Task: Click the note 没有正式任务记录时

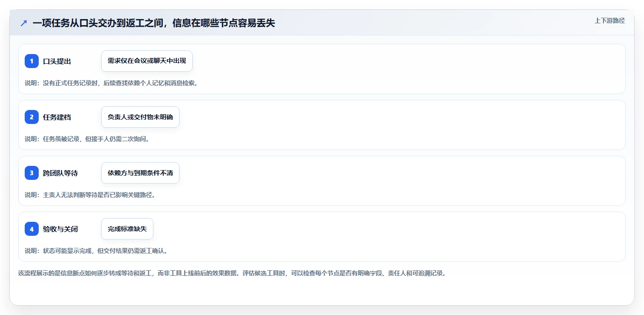Action: click(x=111, y=83)
